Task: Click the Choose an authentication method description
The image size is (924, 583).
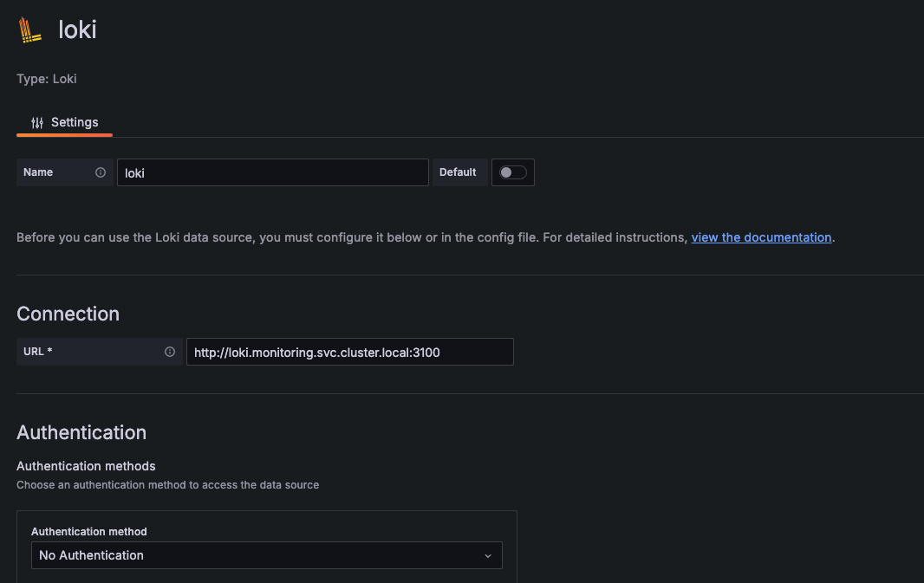Action: (168, 484)
